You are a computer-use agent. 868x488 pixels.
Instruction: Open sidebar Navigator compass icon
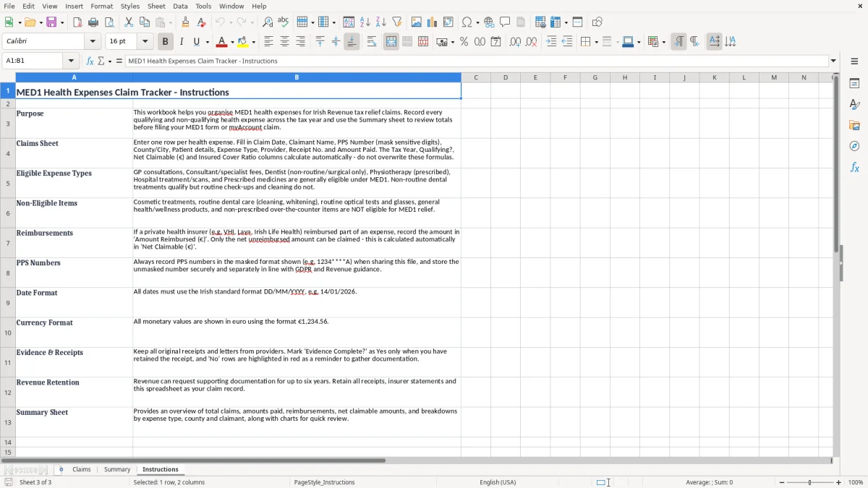tap(854, 146)
